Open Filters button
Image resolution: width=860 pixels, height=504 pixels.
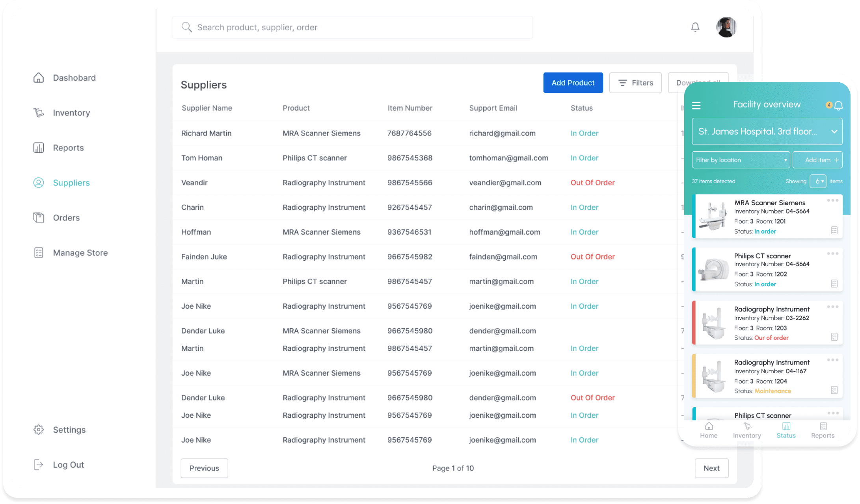pyautogui.click(x=635, y=83)
